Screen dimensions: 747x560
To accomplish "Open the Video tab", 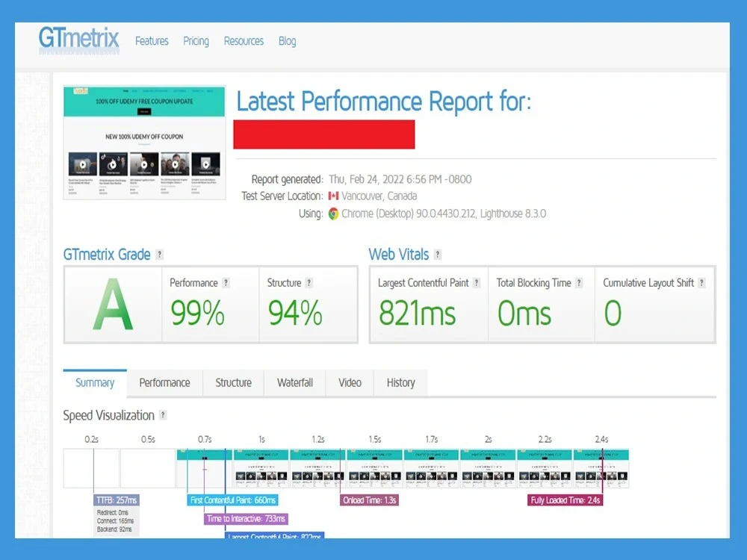I will (x=350, y=383).
